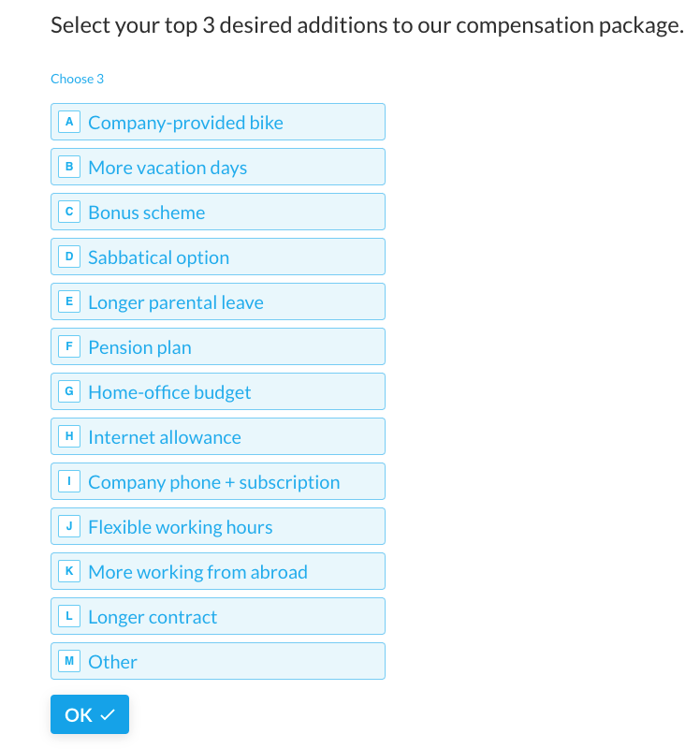Select the Other option
Viewport: 700px width, 749px height.
pyautogui.click(x=217, y=662)
